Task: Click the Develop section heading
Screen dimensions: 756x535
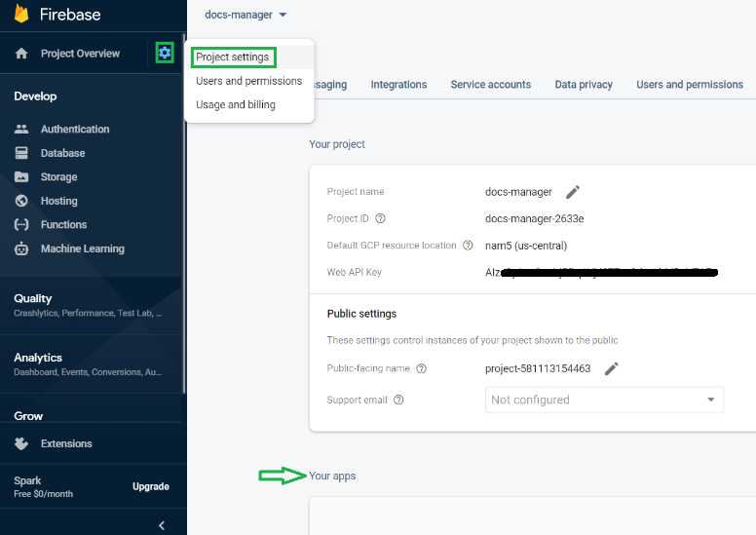Action: click(x=35, y=96)
